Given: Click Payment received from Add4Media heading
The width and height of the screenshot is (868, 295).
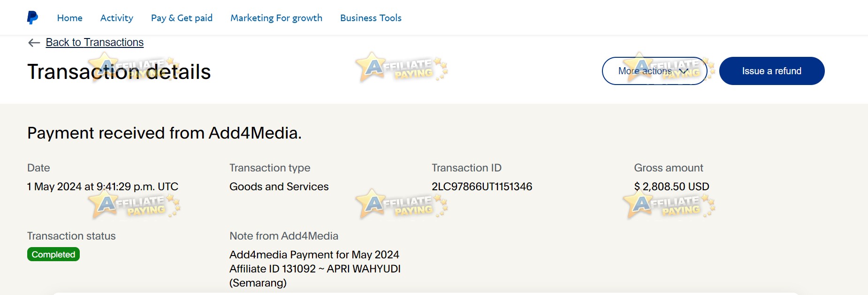Looking at the screenshot, I should click(x=164, y=133).
